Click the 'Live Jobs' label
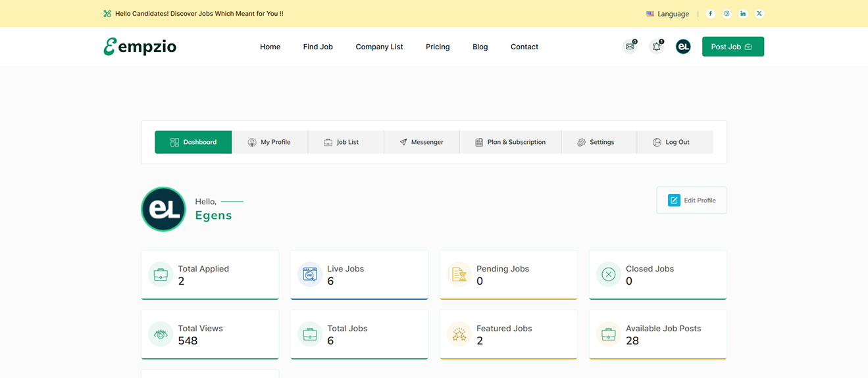 345,269
